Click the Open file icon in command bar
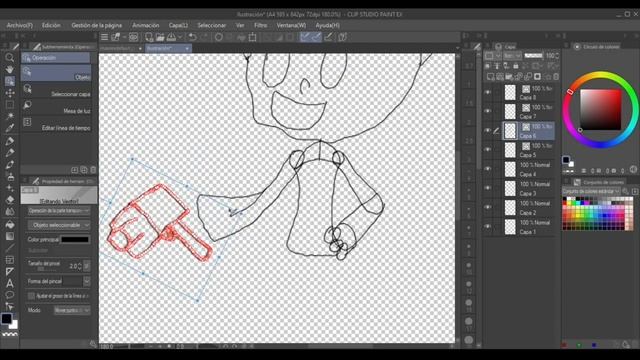640x360 pixels. click(x=160, y=37)
